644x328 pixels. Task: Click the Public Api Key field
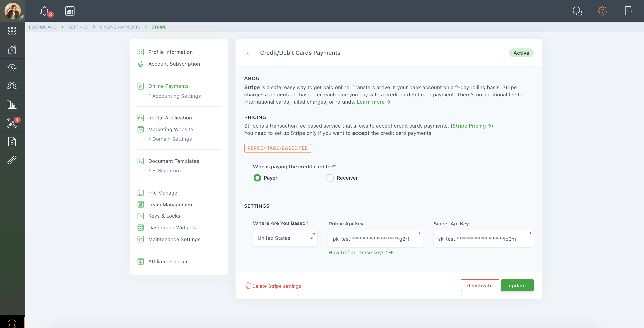[x=375, y=239]
